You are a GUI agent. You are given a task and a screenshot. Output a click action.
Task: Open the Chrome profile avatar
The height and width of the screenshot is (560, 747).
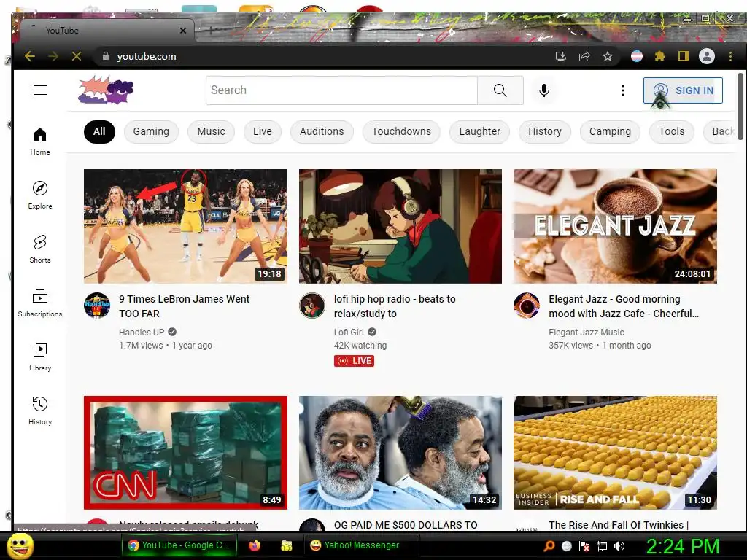click(x=707, y=56)
